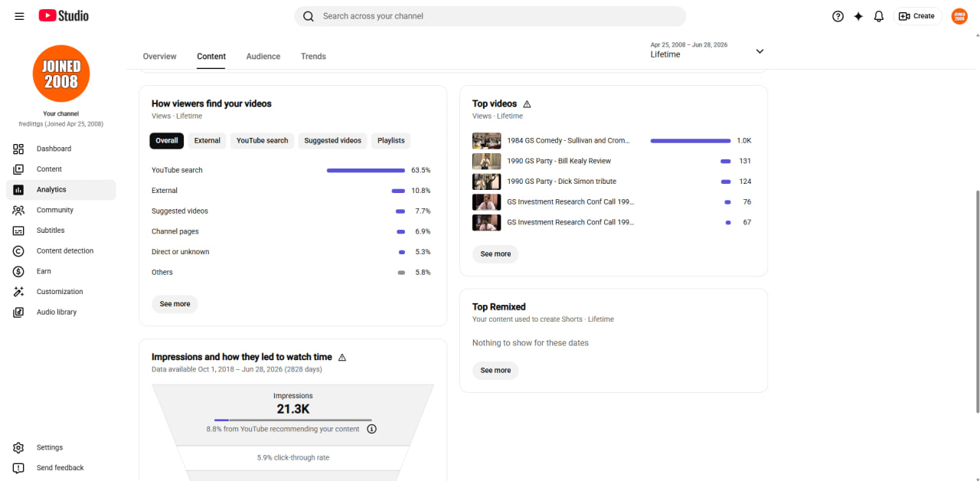The height and width of the screenshot is (481, 980).
Task: Click the Channel pages row label
Action: pyautogui.click(x=175, y=231)
